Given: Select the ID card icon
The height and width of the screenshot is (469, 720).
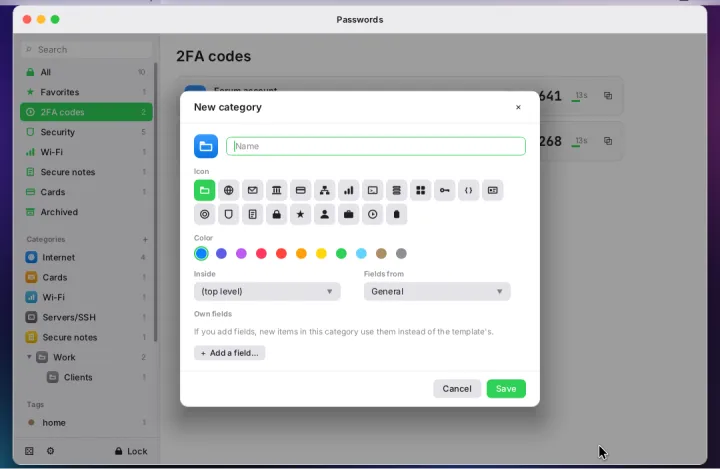Looking at the screenshot, I should pos(493,190).
